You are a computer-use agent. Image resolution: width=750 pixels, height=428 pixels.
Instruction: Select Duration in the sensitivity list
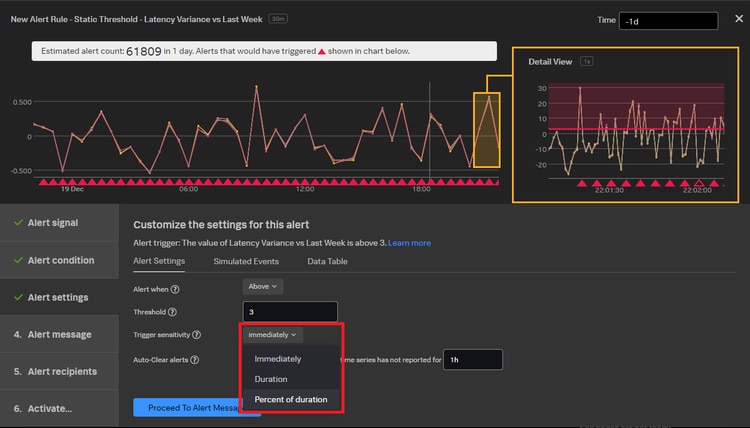pos(271,380)
